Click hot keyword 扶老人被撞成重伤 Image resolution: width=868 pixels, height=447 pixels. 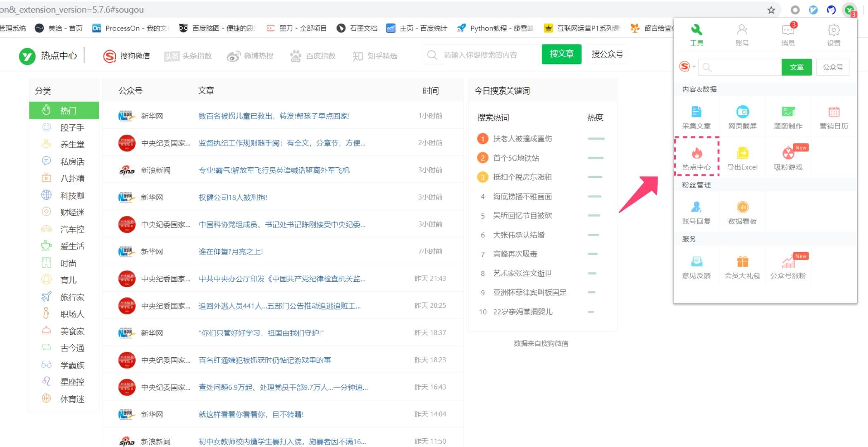(x=522, y=139)
